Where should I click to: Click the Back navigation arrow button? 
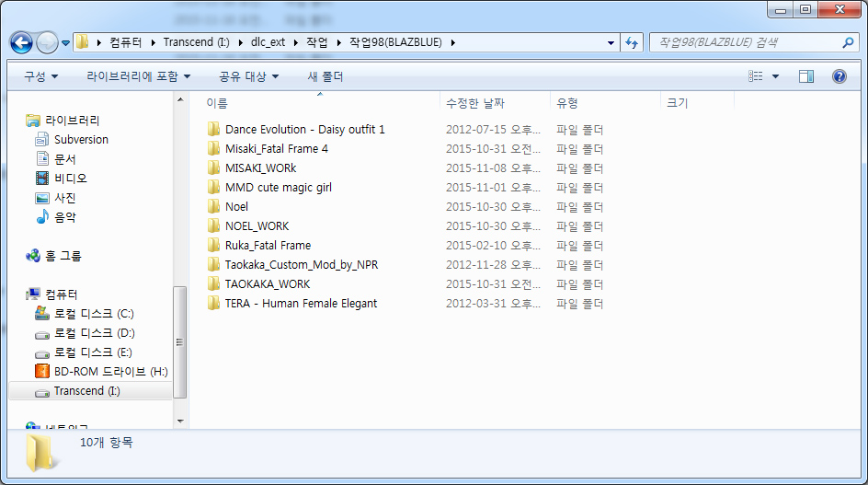(22, 42)
